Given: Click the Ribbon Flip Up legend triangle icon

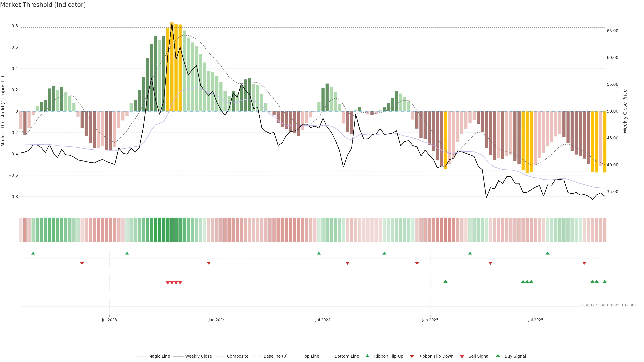Looking at the screenshot, I should [367, 356].
